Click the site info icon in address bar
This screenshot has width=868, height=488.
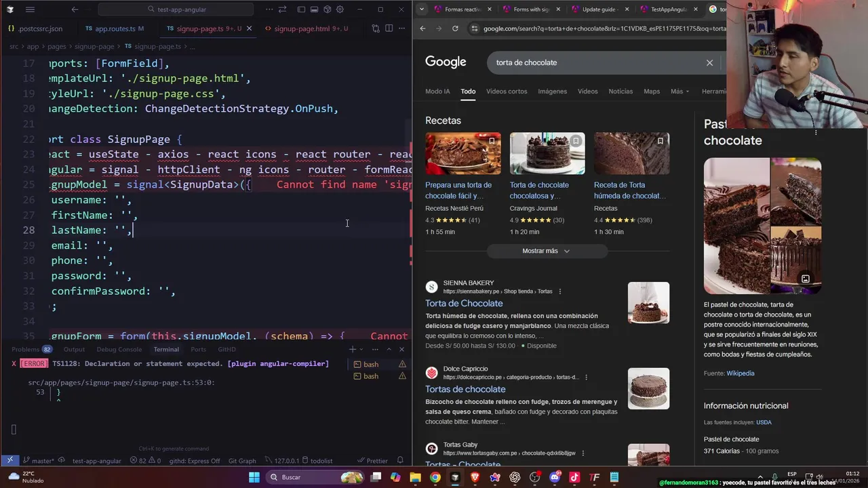click(475, 28)
